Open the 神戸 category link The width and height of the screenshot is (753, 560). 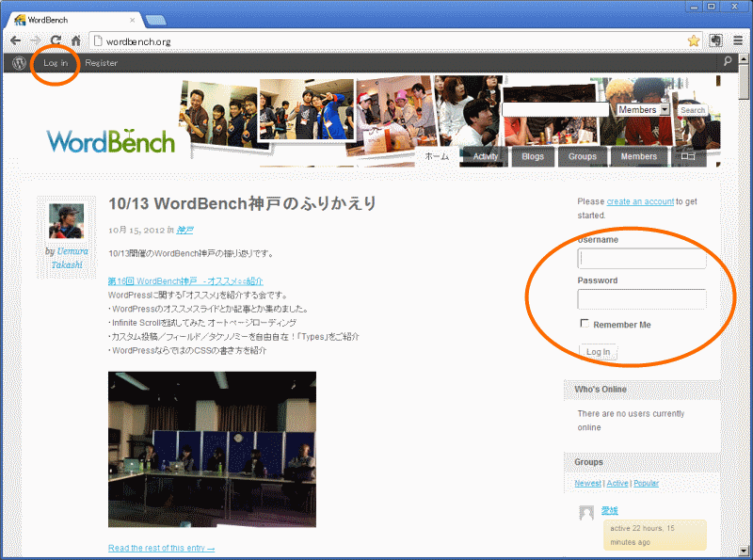(184, 230)
